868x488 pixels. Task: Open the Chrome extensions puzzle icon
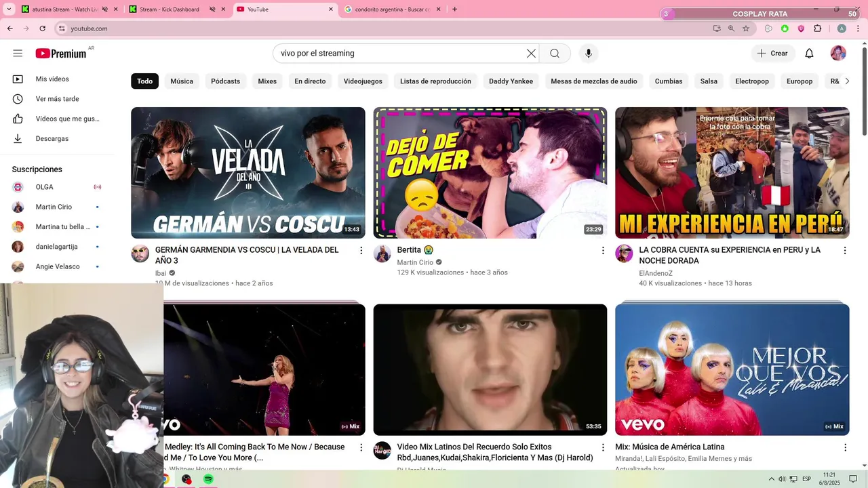pos(817,28)
